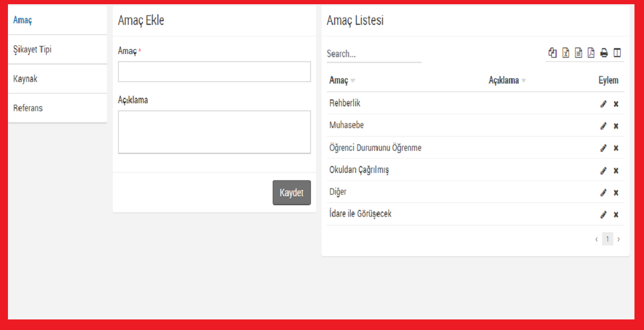This screenshot has width=644, height=330.
Task: Select the Referans sidebar item
Action: pyautogui.click(x=28, y=108)
